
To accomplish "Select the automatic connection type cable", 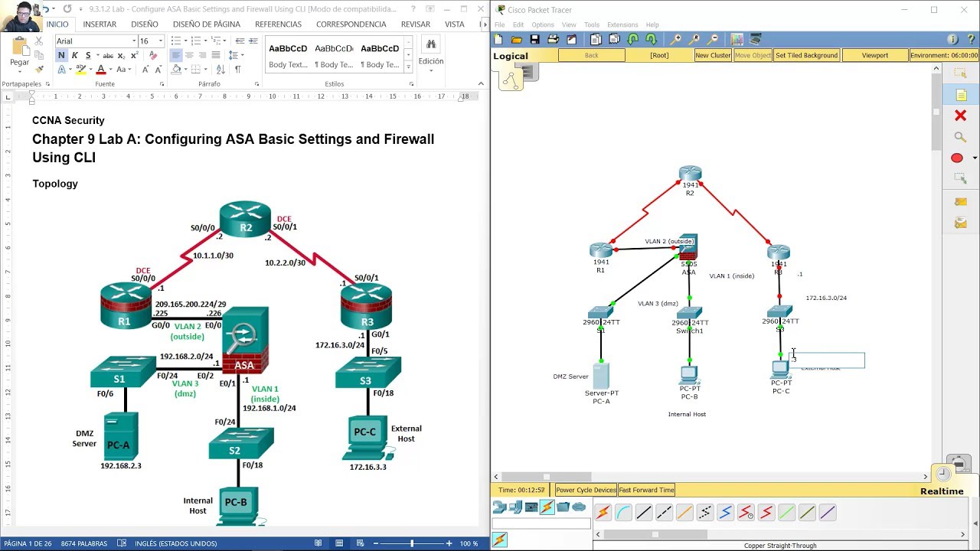I will [603, 513].
